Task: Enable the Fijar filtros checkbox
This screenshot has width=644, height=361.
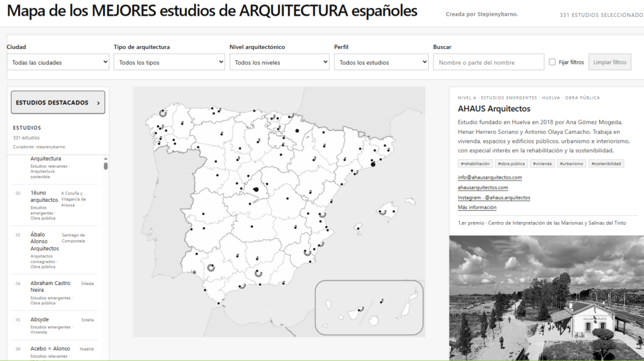Action: pos(552,62)
